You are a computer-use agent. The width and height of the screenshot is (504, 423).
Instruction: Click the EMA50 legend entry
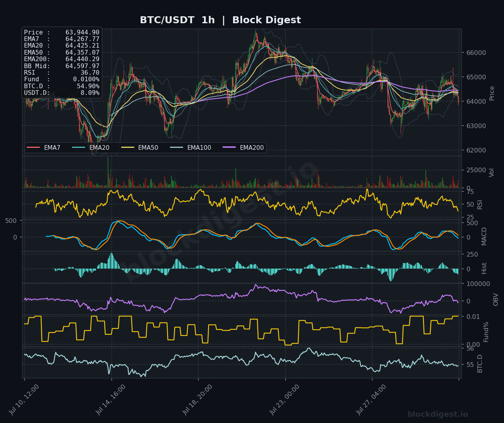pyautogui.click(x=140, y=148)
